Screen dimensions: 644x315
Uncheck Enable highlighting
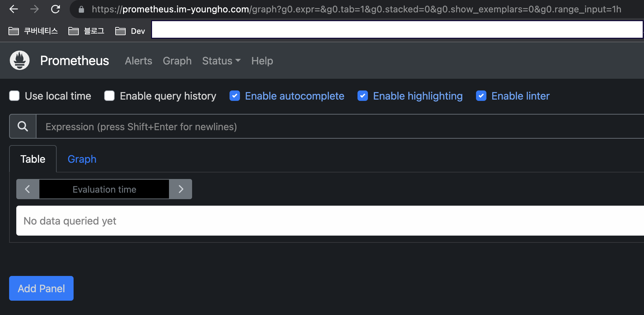pyautogui.click(x=363, y=96)
